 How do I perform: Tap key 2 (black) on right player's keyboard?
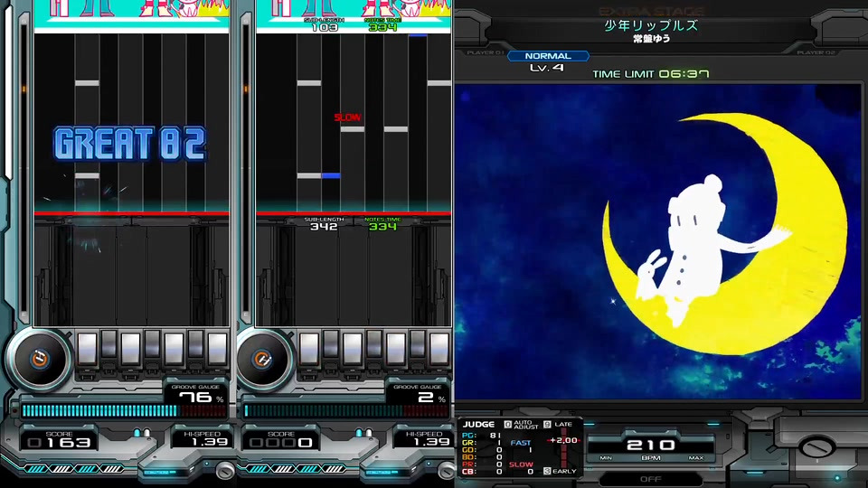coord(331,344)
